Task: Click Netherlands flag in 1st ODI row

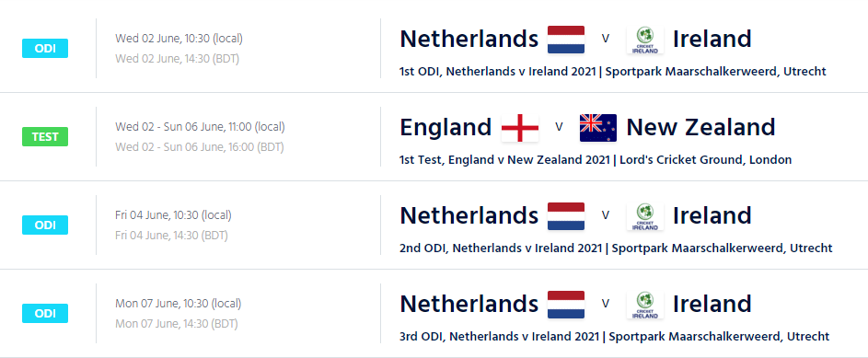Action: [566, 40]
